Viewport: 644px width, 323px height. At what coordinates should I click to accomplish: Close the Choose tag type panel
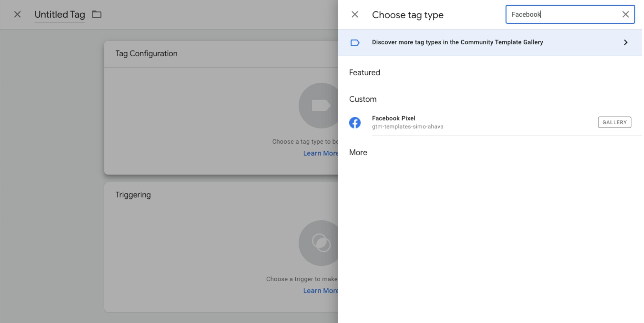coord(355,15)
